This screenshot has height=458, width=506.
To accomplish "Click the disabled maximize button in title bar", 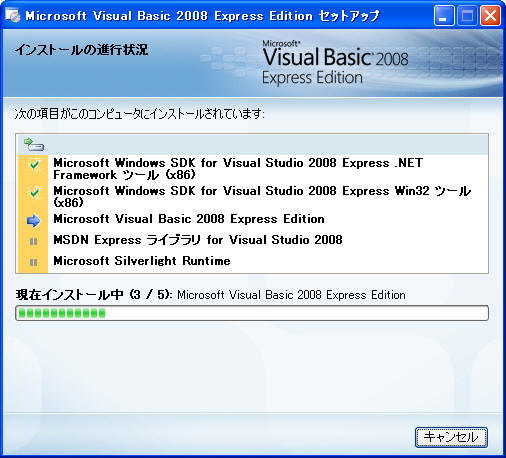I will [x=467, y=16].
